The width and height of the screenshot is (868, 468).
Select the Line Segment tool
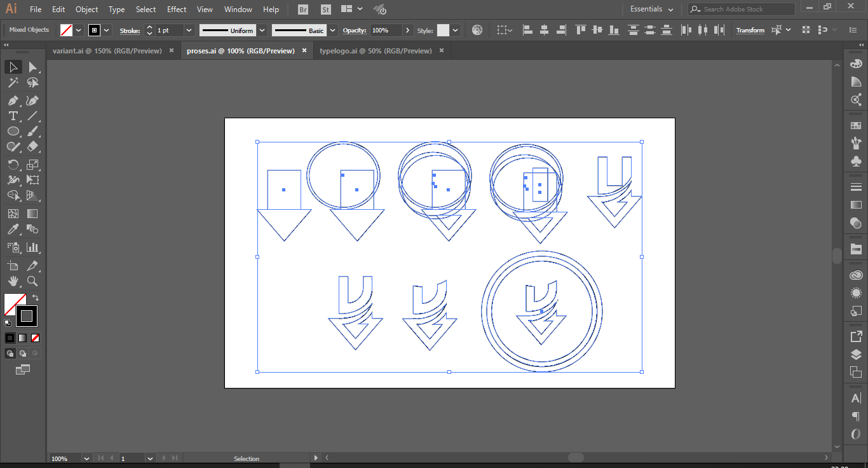click(x=33, y=116)
